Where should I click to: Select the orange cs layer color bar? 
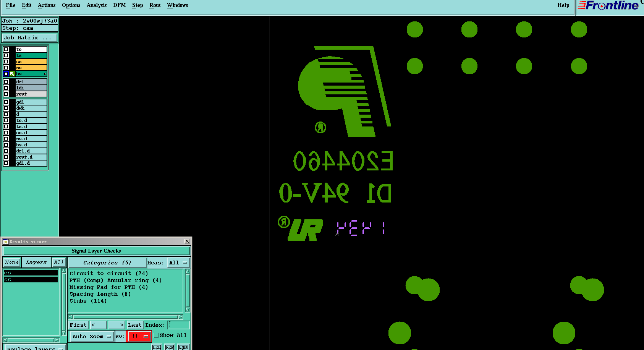click(31, 62)
